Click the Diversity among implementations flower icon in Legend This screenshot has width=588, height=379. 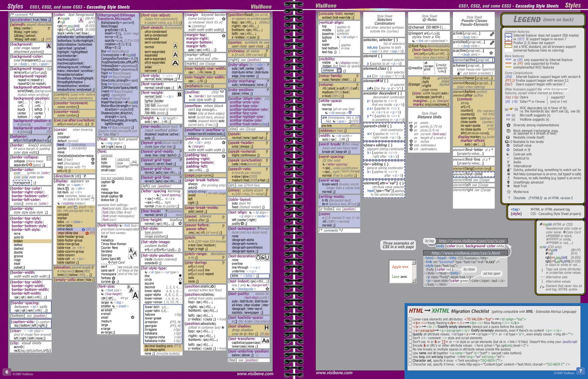(x=508, y=125)
